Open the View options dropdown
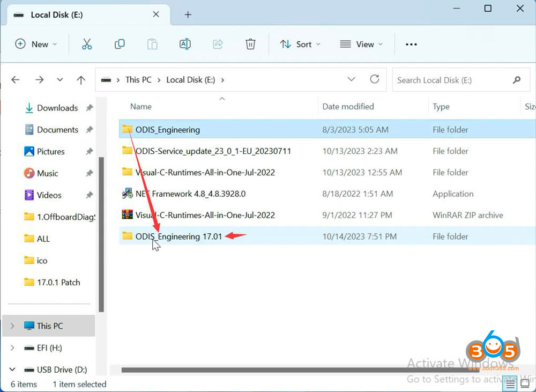The height and width of the screenshot is (392, 536). pyautogui.click(x=361, y=44)
